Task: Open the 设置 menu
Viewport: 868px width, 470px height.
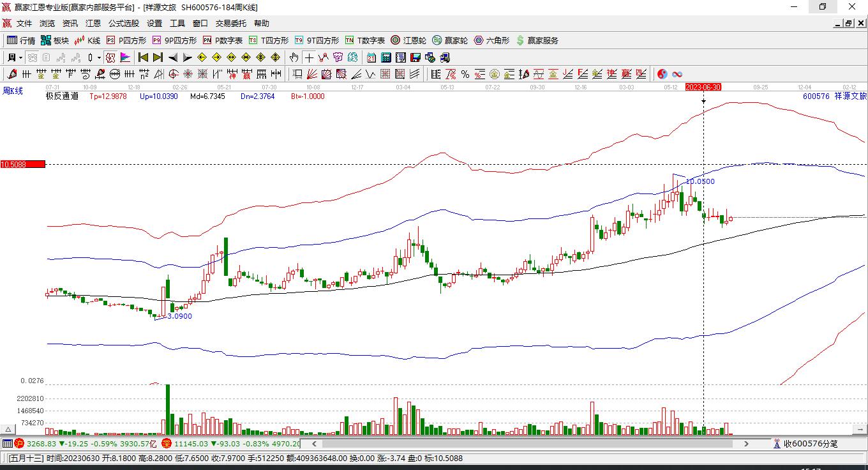Action: point(154,24)
